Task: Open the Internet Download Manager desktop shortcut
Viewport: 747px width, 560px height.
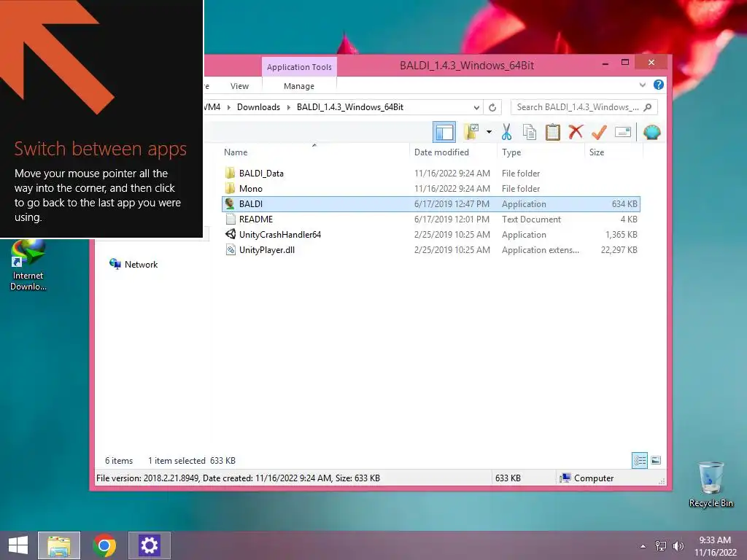Action: point(28,265)
